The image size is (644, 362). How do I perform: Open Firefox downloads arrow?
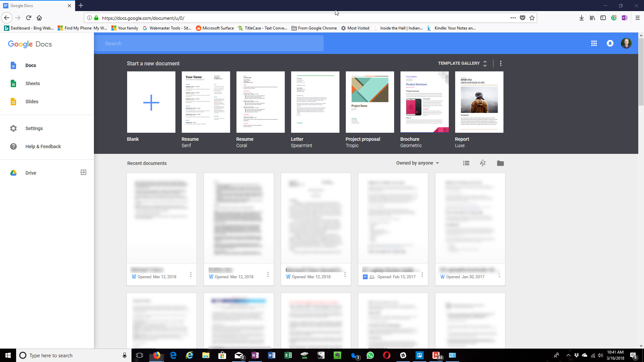[582, 18]
